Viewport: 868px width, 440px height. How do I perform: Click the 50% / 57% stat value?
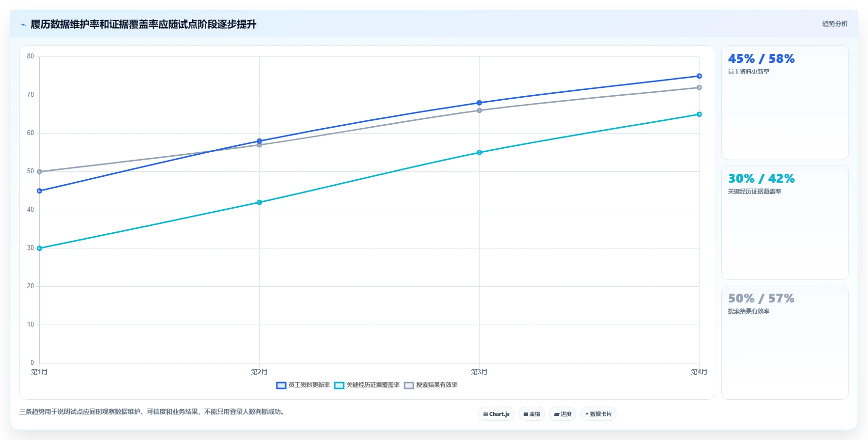click(x=761, y=299)
